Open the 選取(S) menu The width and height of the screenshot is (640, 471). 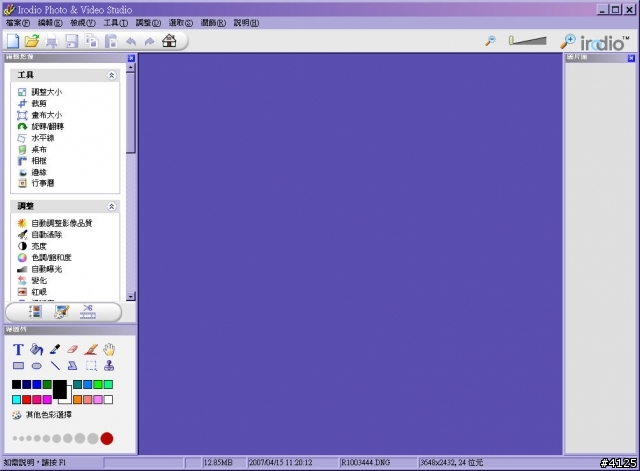click(x=181, y=23)
